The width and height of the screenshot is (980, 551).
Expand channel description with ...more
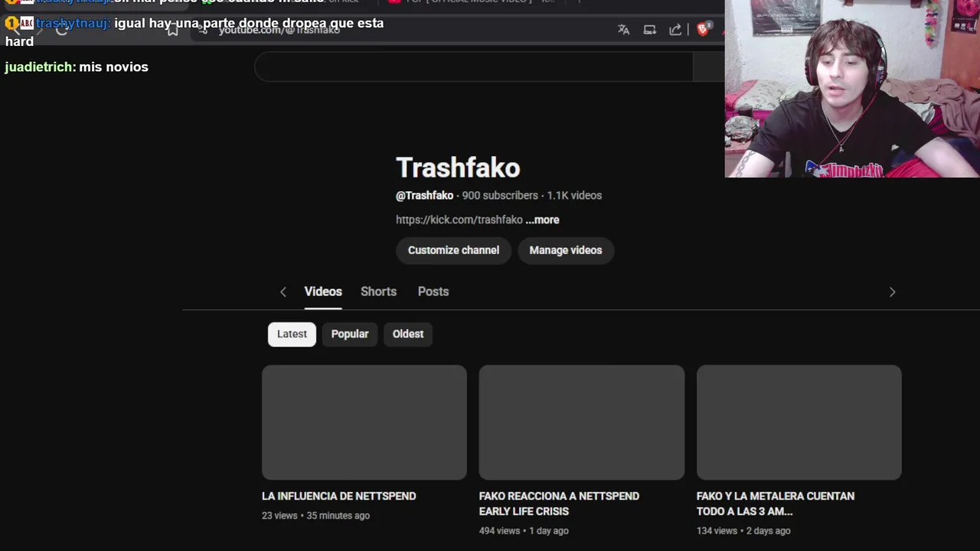click(x=542, y=220)
